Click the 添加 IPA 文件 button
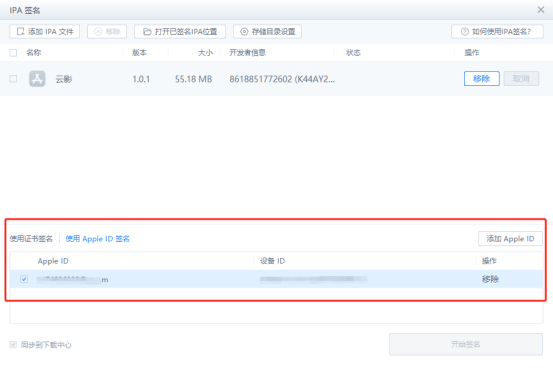The height and width of the screenshot is (369, 553). pyautogui.click(x=44, y=32)
